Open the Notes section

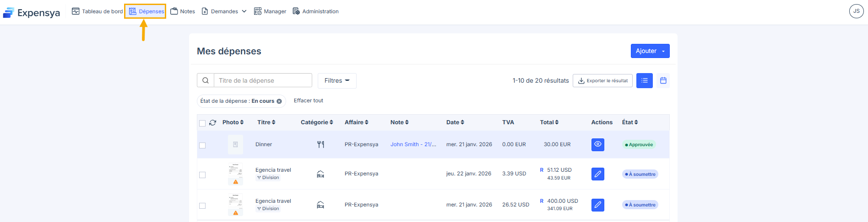[x=183, y=11]
